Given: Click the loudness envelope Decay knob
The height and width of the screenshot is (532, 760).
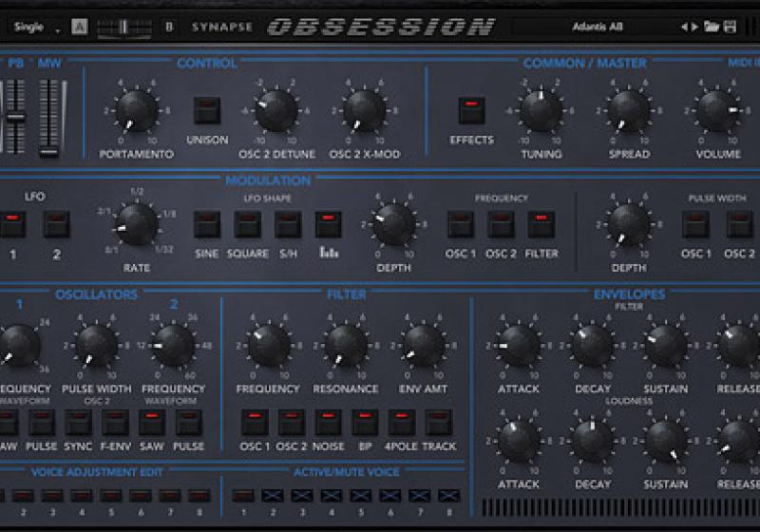Looking at the screenshot, I should tap(592, 441).
